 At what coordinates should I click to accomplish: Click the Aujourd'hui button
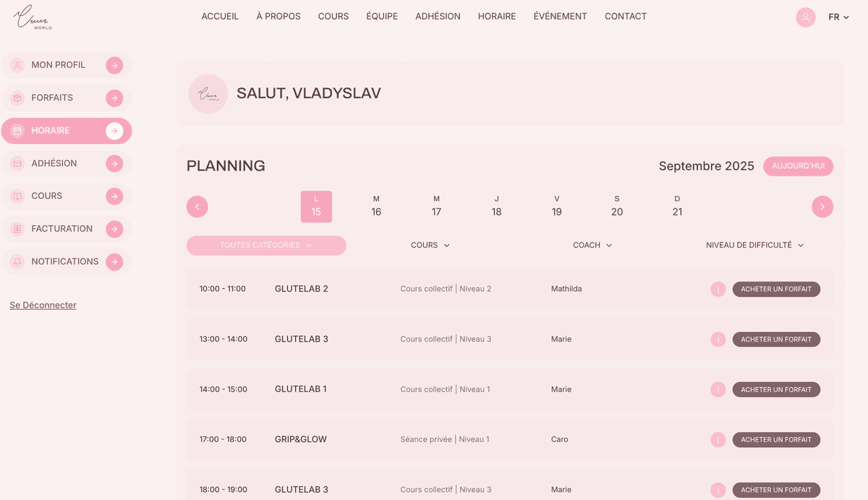click(798, 166)
